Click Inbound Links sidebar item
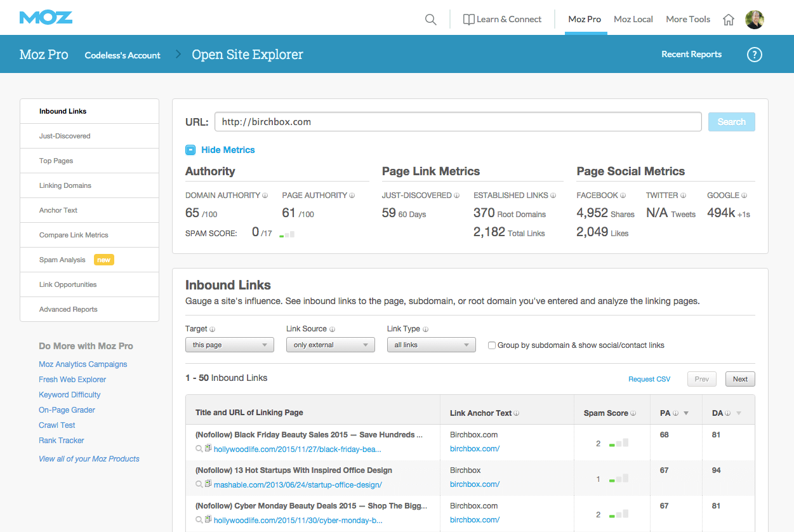The width and height of the screenshot is (794, 532). tap(89, 111)
